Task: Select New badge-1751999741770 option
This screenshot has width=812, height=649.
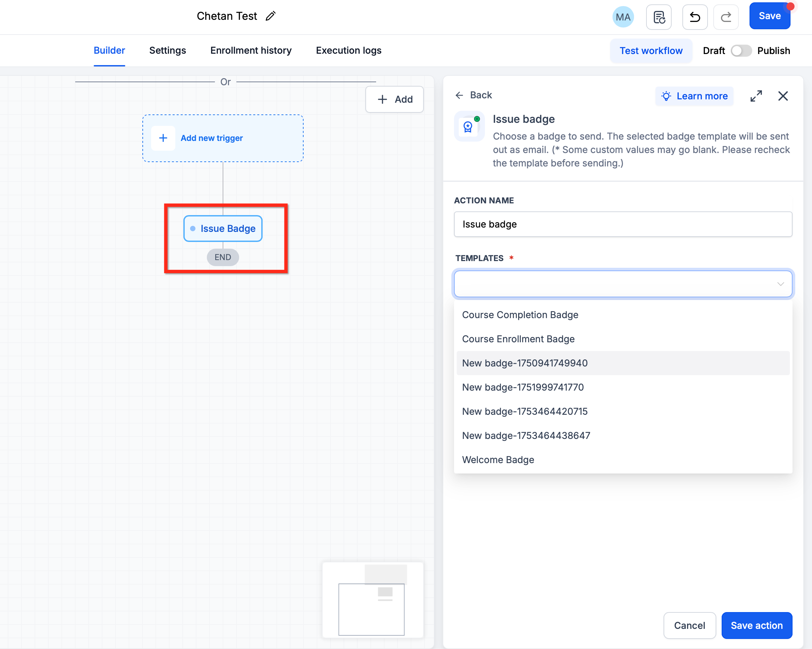Action: pos(623,387)
